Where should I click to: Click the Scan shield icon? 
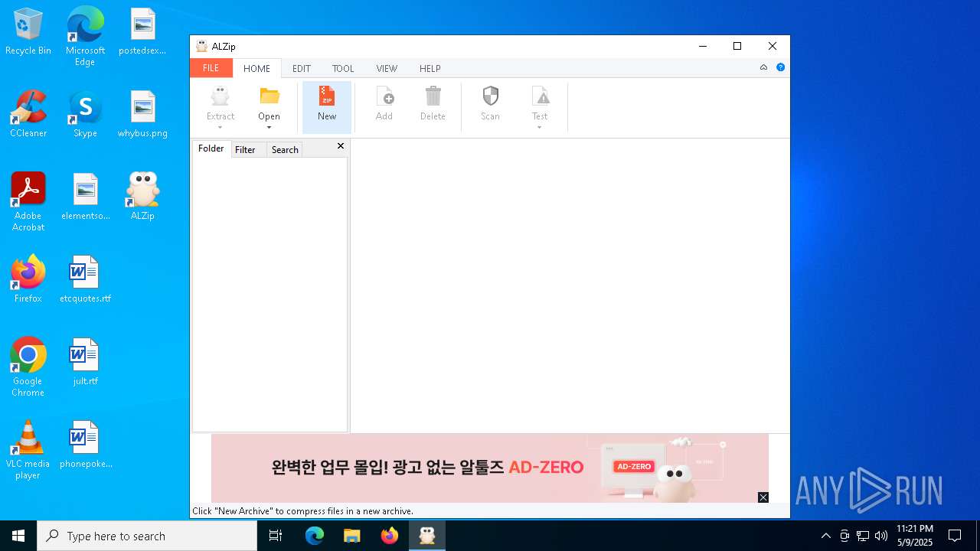point(491,96)
